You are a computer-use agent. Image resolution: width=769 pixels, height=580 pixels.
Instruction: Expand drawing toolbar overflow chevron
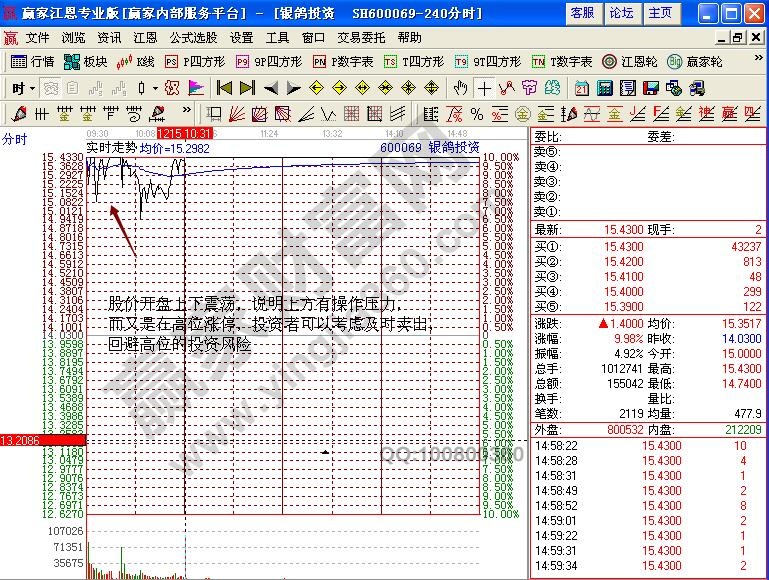pos(186,113)
